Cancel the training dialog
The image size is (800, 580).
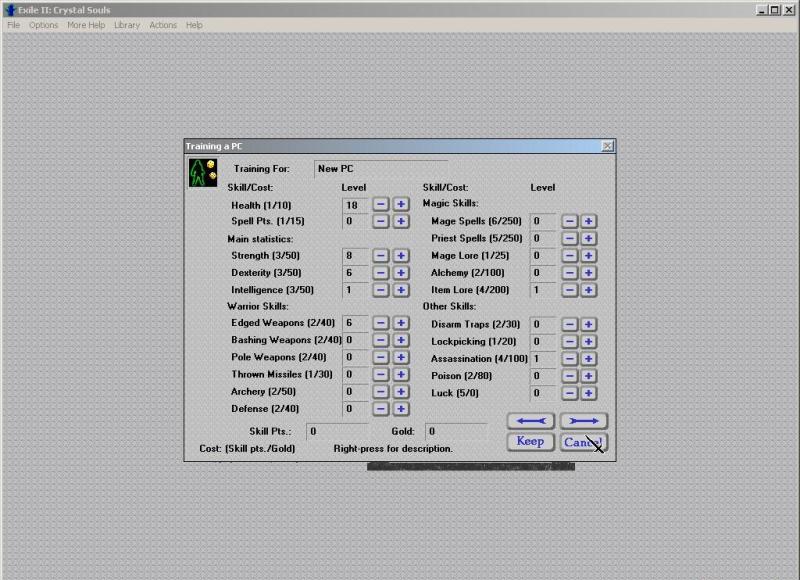[583, 441]
